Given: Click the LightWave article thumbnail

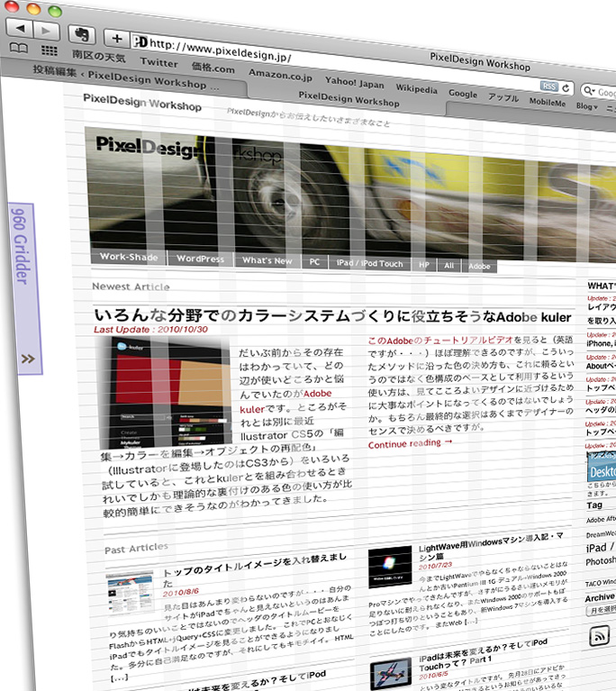Looking at the screenshot, I should (390, 567).
